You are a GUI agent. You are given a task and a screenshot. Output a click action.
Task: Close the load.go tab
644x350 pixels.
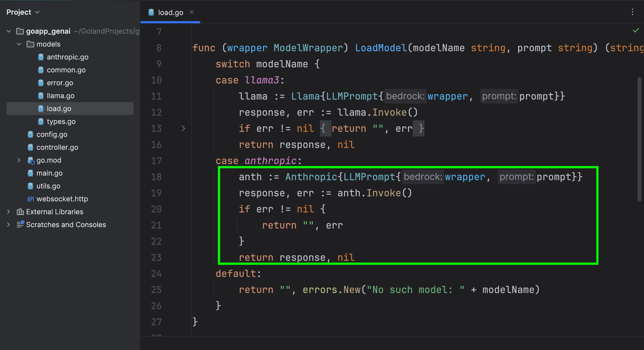[x=192, y=12]
